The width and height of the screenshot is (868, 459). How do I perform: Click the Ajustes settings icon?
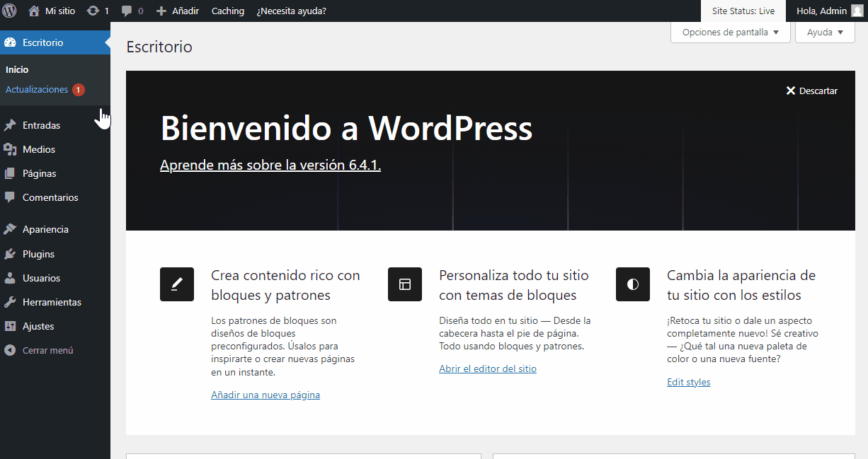pyautogui.click(x=10, y=326)
